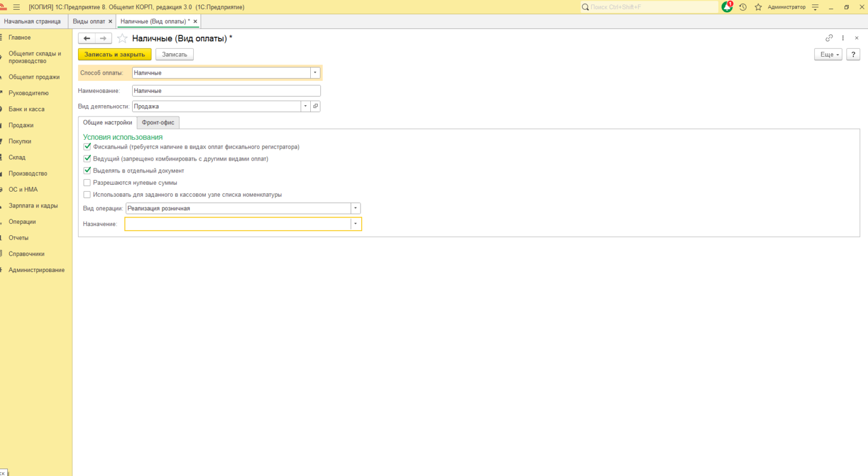This screenshot has width=868, height=476.
Task: Switch to Виды оплат tab
Action: click(89, 21)
